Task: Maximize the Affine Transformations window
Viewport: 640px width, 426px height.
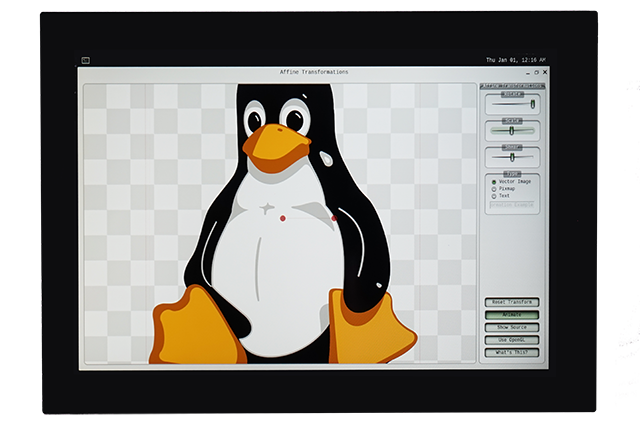Action: 536,72
